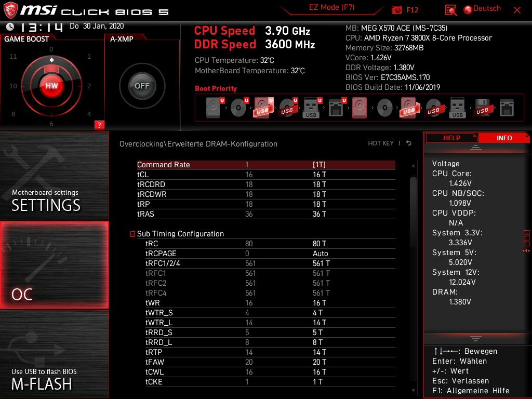The width and height of the screenshot is (532, 399).
Task: Open the BIOS search magnifier icon
Action: tap(450, 10)
